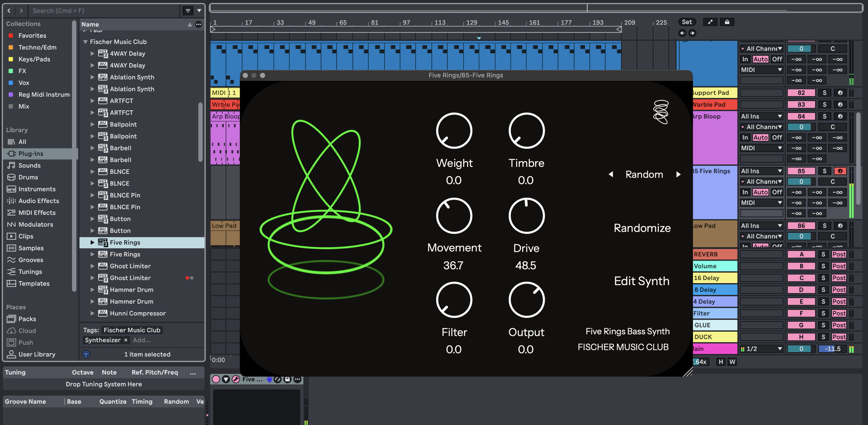Open Templates in the Library
This screenshot has width=868, height=425.
click(x=34, y=283)
